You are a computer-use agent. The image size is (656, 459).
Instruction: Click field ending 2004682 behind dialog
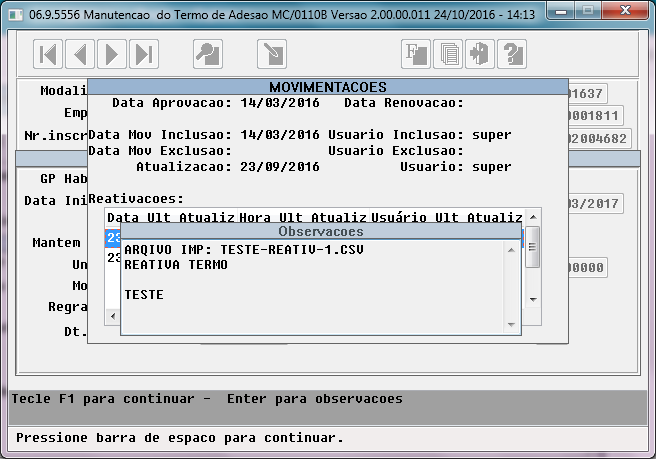point(600,138)
